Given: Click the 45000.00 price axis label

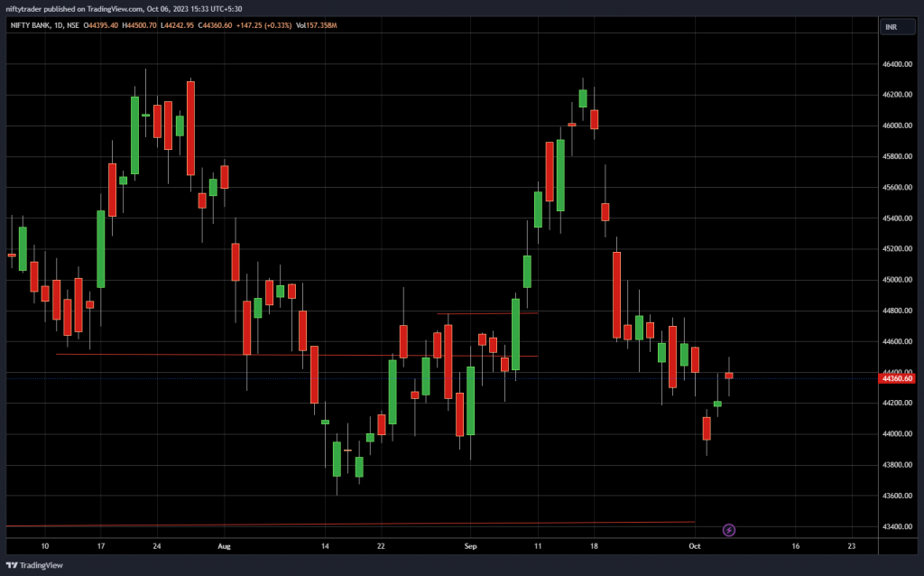Looking at the screenshot, I should click(x=897, y=280).
